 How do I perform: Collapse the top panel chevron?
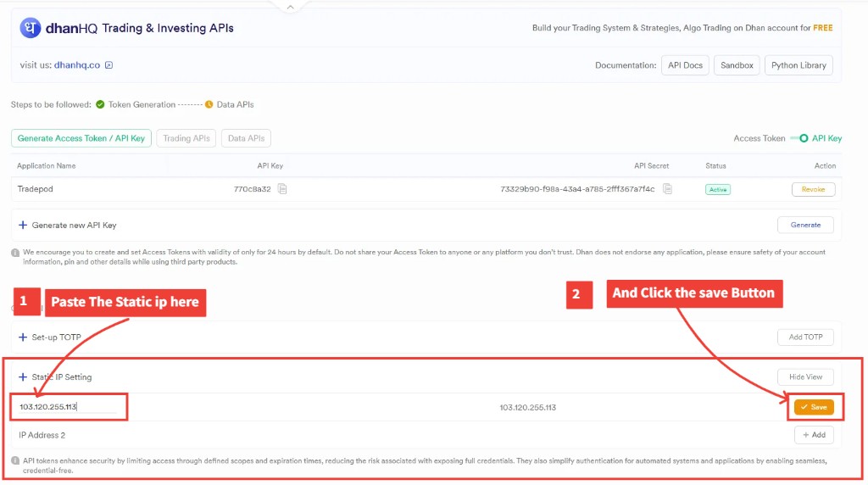click(x=290, y=7)
